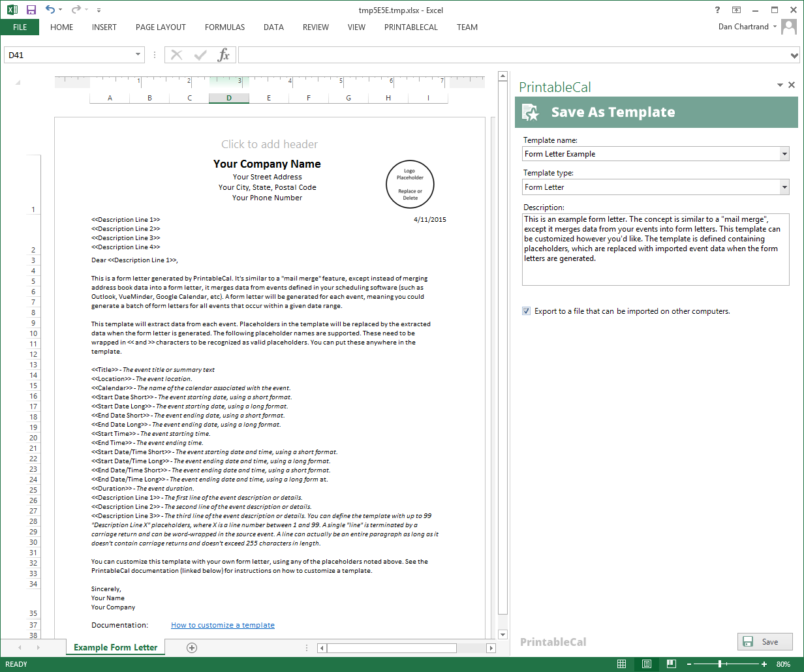Image resolution: width=804 pixels, height=672 pixels.
Task: Add a new sheet with plus button
Action: pyautogui.click(x=192, y=647)
